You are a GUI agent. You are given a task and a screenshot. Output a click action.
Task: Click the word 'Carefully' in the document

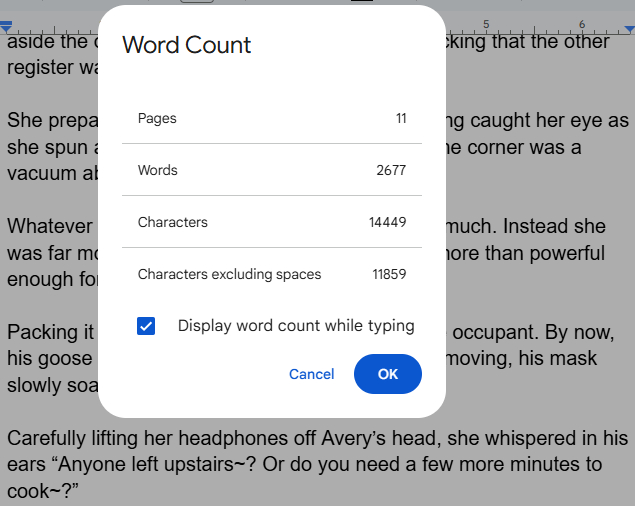pos(47,438)
